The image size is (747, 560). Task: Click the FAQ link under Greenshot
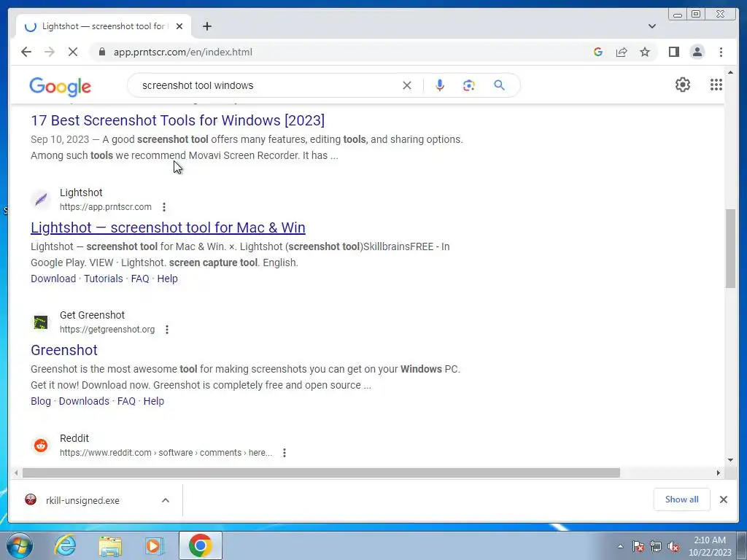[x=126, y=401]
